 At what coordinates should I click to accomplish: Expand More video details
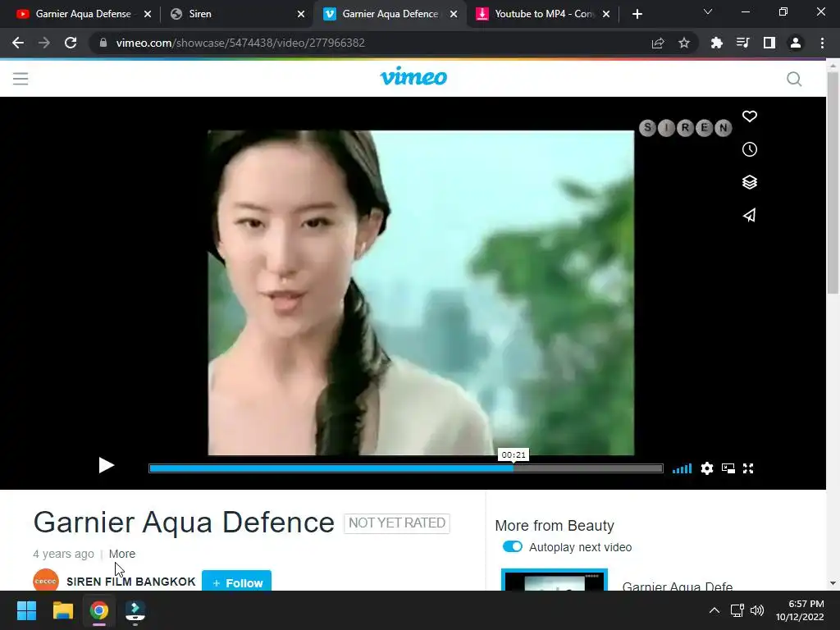122,554
